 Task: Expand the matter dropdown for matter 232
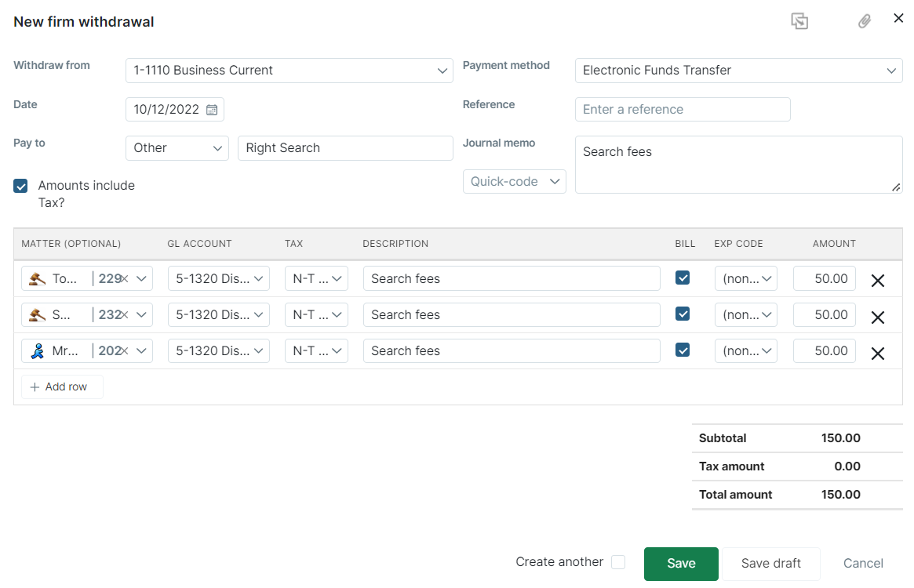(141, 314)
